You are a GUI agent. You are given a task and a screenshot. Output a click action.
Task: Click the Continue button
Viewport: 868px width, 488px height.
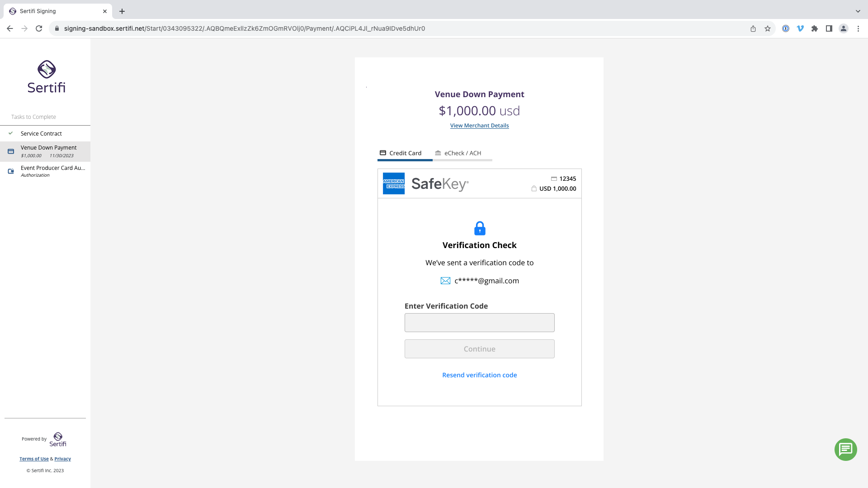(x=479, y=349)
